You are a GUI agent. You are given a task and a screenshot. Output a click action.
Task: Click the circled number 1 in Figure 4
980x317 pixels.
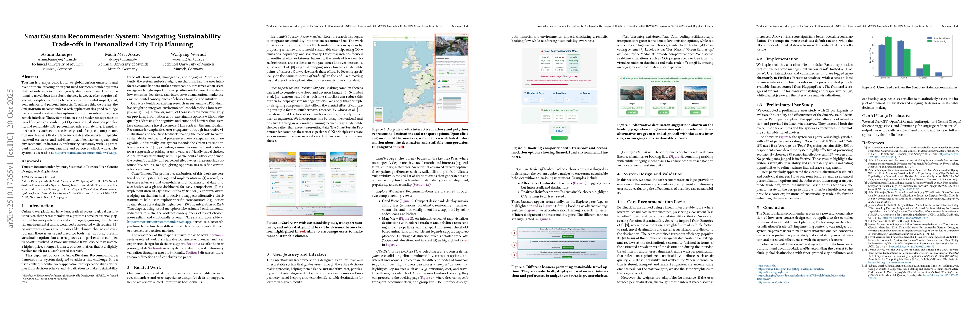pos(514,233)
